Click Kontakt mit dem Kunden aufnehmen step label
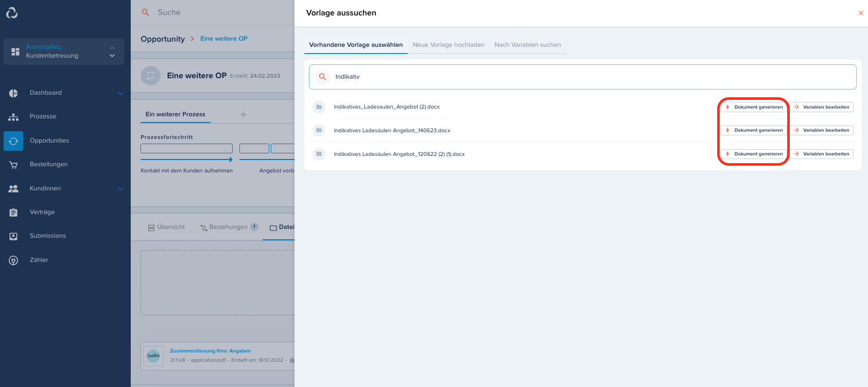This screenshot has width=868, height=387. pos(186,171)
